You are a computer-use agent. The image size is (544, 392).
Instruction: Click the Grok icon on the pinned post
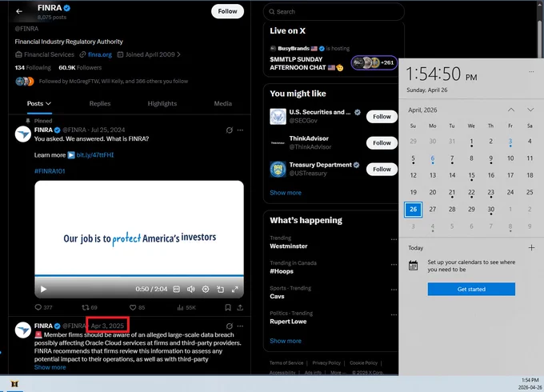tap(230, 130)
